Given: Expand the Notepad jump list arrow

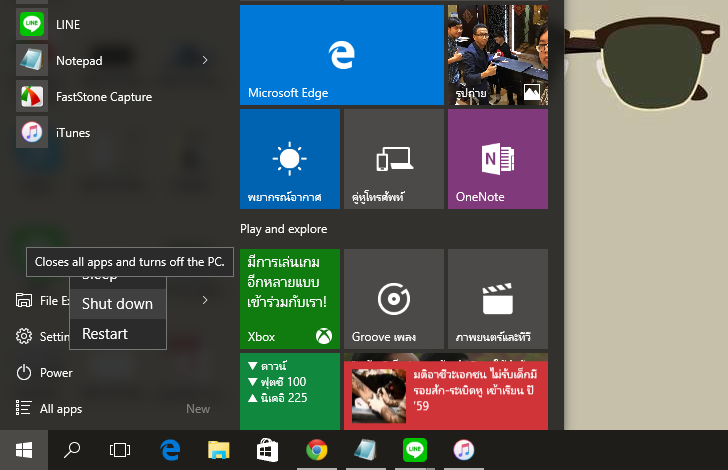Looking at the screenshot, I should pyautogui.click(x=205, y=61).
